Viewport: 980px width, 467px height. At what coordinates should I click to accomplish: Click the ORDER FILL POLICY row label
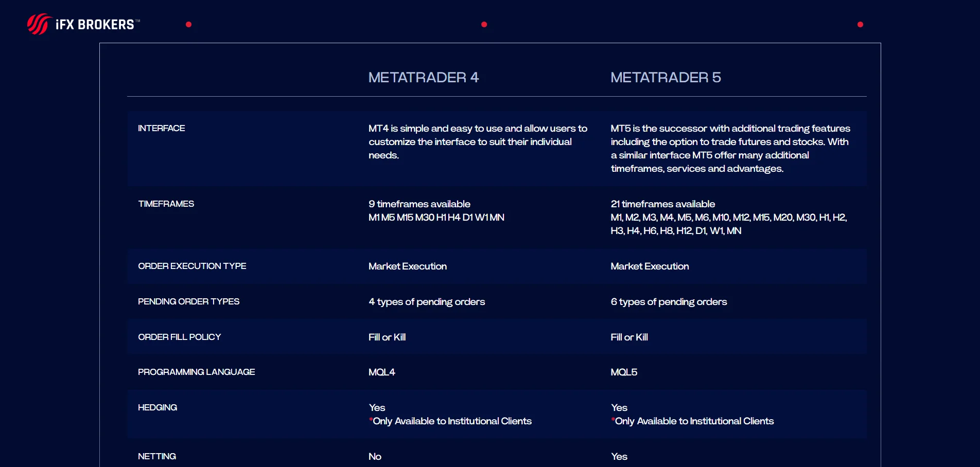(x=179, y=337)
